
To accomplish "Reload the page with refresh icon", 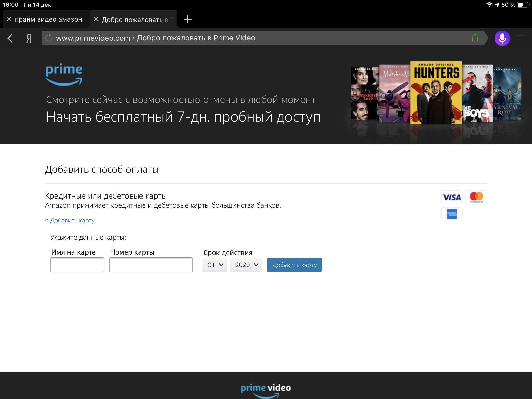I will (49, 38).
